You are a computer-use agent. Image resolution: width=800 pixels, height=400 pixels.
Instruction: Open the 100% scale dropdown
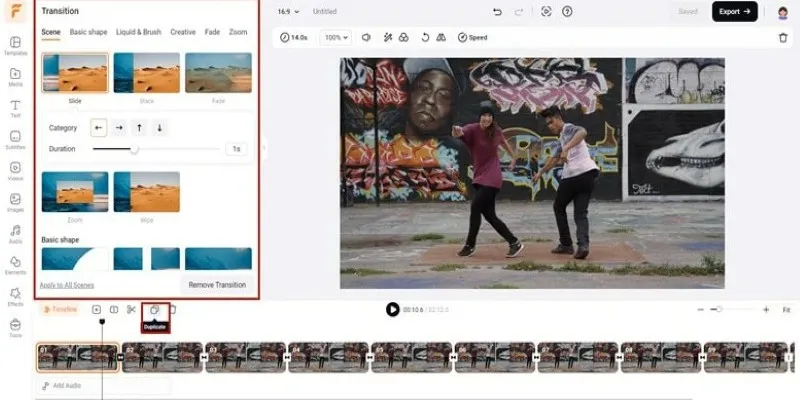[x=337, y=37]
